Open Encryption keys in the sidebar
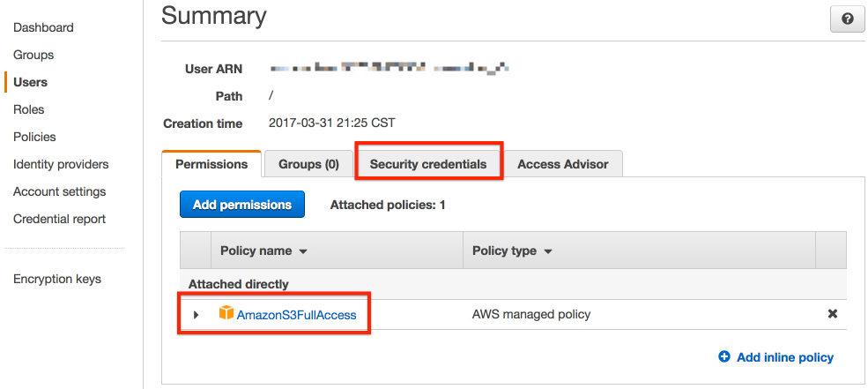This screenshot has height=389, width=868. pos(57,279)
